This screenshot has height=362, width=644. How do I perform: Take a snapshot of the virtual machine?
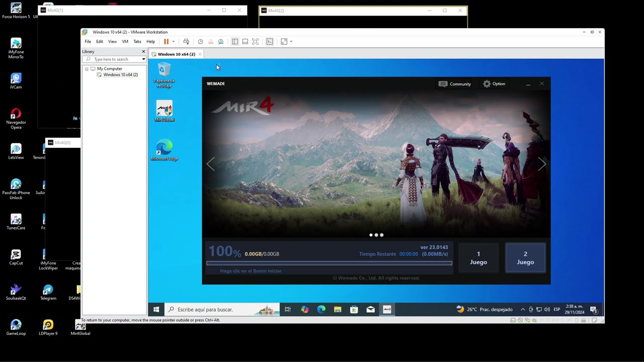click(200, 42)
